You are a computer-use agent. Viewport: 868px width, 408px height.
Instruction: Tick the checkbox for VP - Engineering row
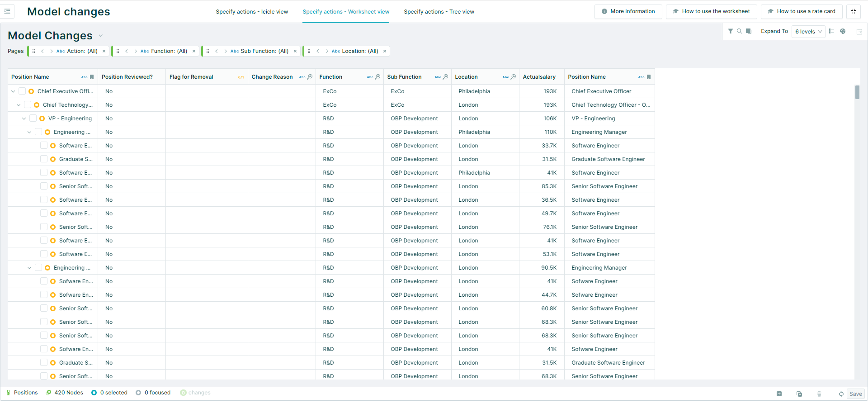[33, 119]
